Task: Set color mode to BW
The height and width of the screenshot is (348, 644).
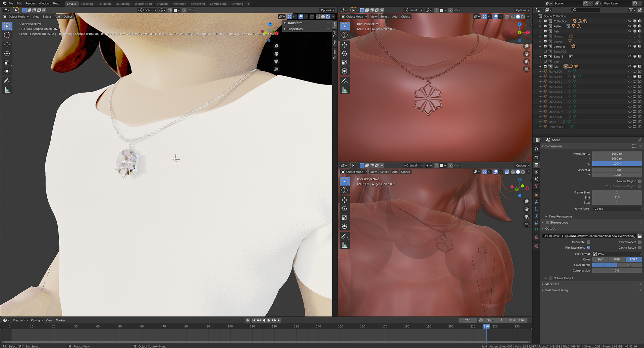Action: click(x=600, y=259)
